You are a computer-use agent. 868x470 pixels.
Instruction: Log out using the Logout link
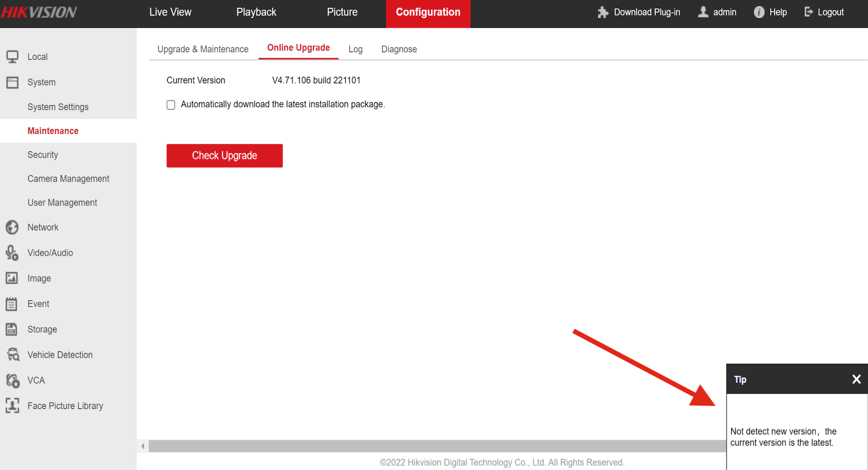(824, 12)
